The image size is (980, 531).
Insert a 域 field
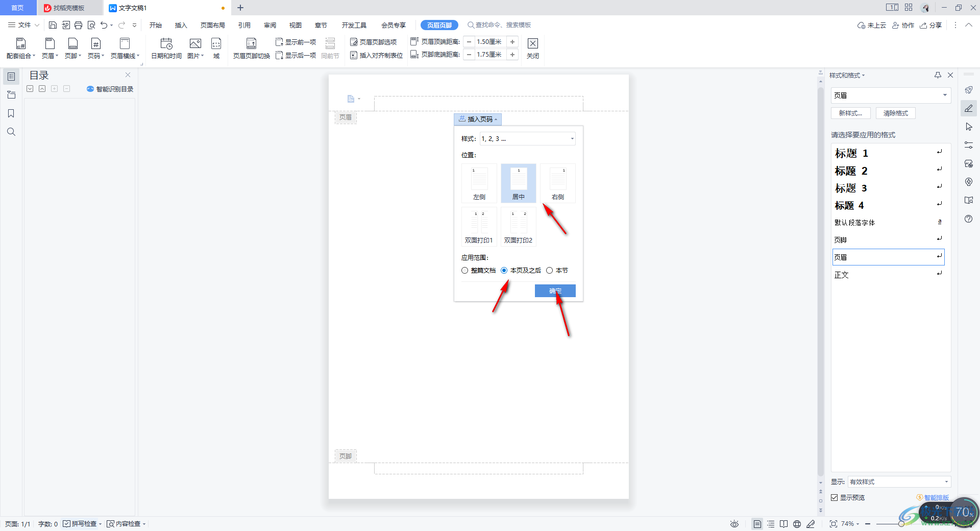[216, 49]
